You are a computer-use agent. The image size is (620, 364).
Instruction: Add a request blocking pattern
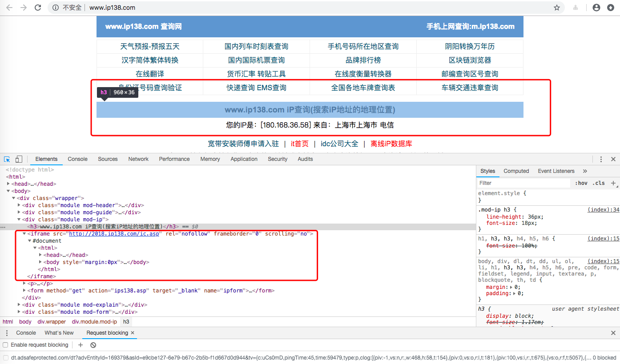(x=81, y=345)
